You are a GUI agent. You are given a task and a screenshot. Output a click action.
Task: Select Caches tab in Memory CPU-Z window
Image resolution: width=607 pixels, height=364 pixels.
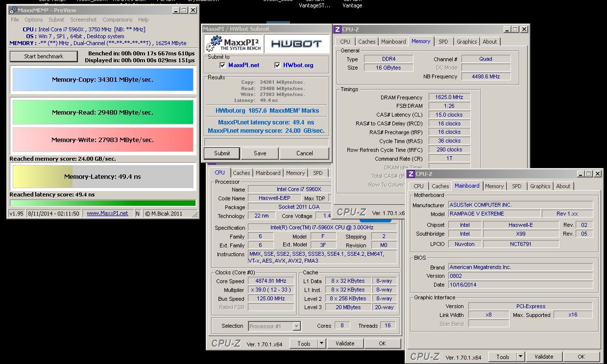367,42
